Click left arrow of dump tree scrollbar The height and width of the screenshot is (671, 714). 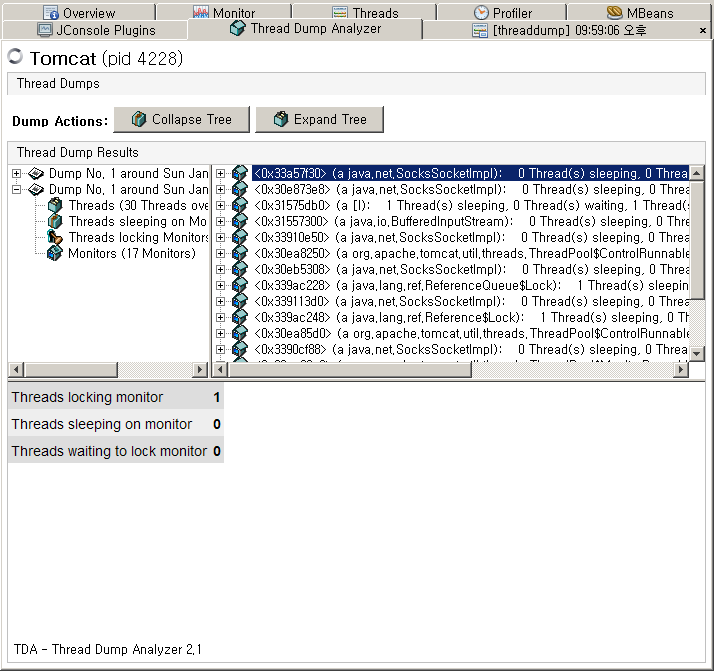pos(16,370)
